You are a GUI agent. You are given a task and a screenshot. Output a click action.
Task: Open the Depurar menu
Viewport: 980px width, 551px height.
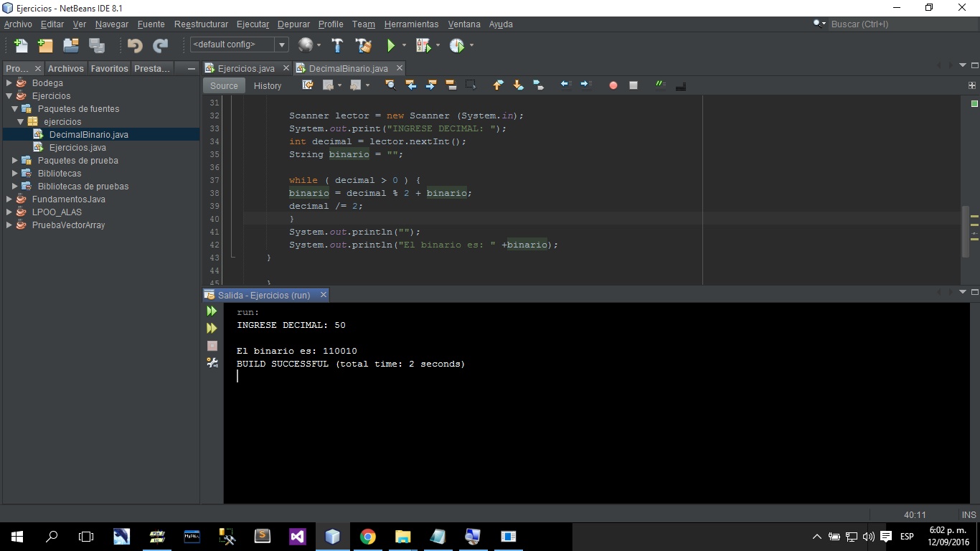293,24
